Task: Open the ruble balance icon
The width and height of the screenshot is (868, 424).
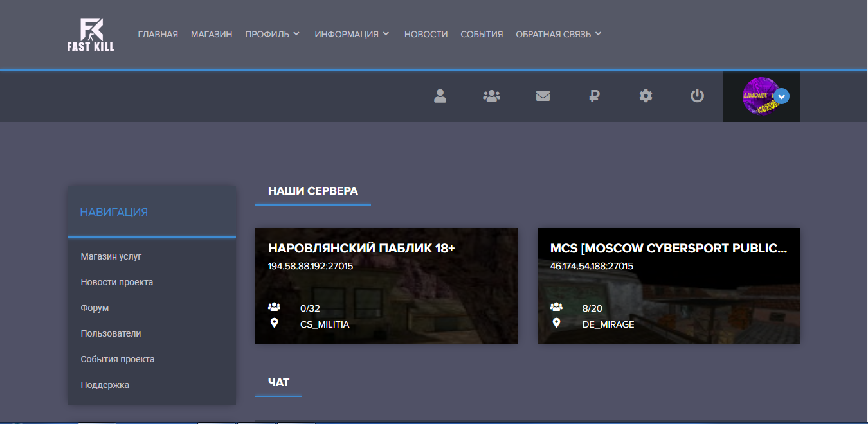Action: pyautogui.click(x=594, y=96)
